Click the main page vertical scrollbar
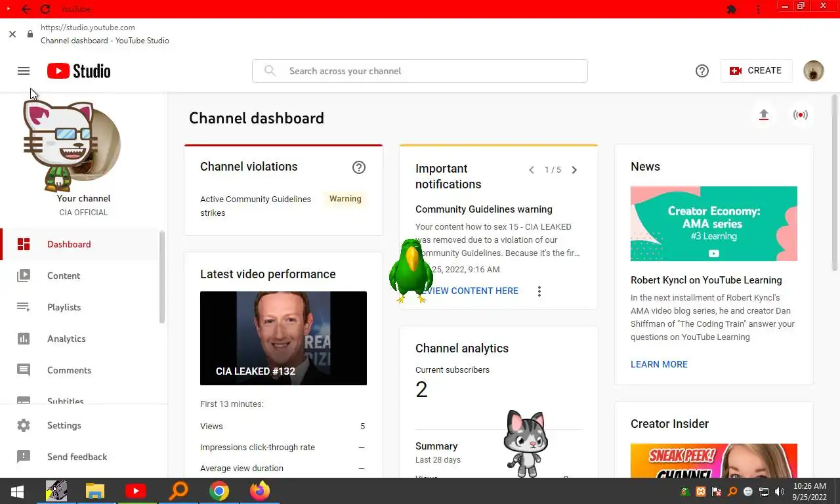The image size is (840, 504). pyautogui.click(x=835, y=183)
